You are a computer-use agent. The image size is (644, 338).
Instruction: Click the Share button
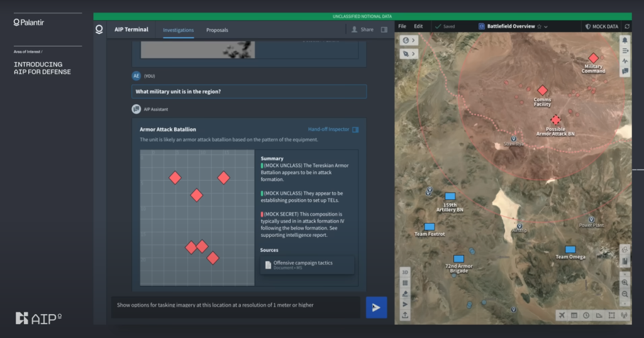coord(363,30)
